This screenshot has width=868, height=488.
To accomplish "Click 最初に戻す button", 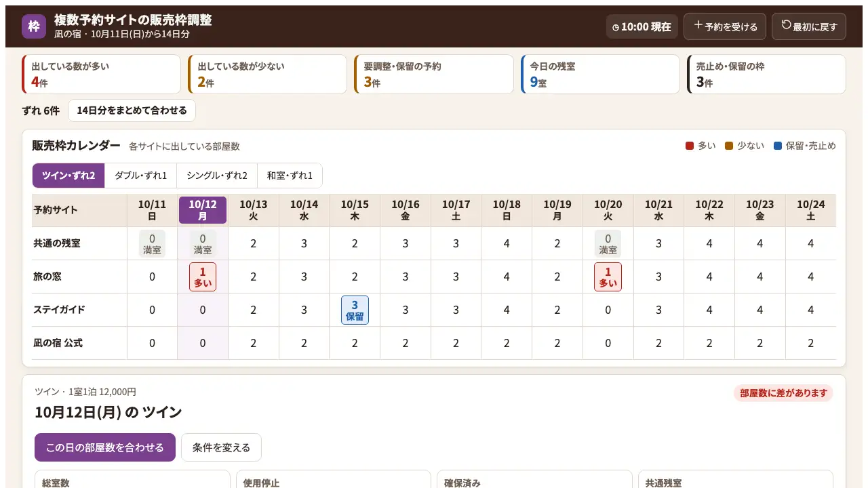I will tap(809, 26).
